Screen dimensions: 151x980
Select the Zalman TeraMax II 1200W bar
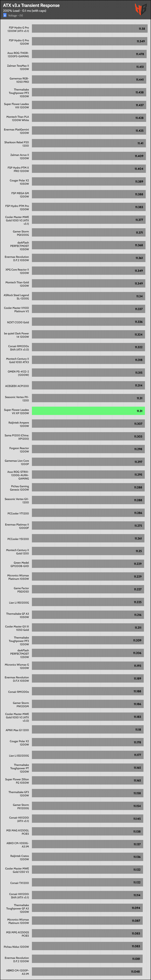[x=89, y=67]
